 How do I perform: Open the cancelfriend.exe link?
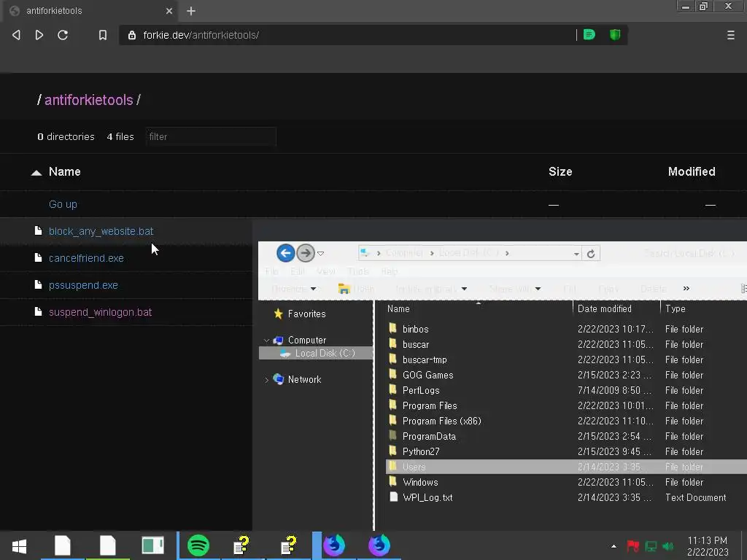pyautogui.click(x=86, y=258)
